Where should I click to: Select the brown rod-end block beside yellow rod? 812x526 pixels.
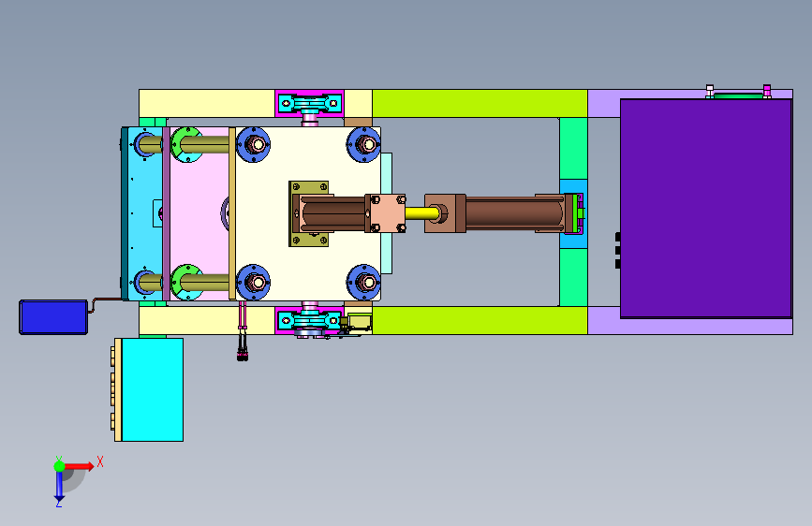pos(445,212)
